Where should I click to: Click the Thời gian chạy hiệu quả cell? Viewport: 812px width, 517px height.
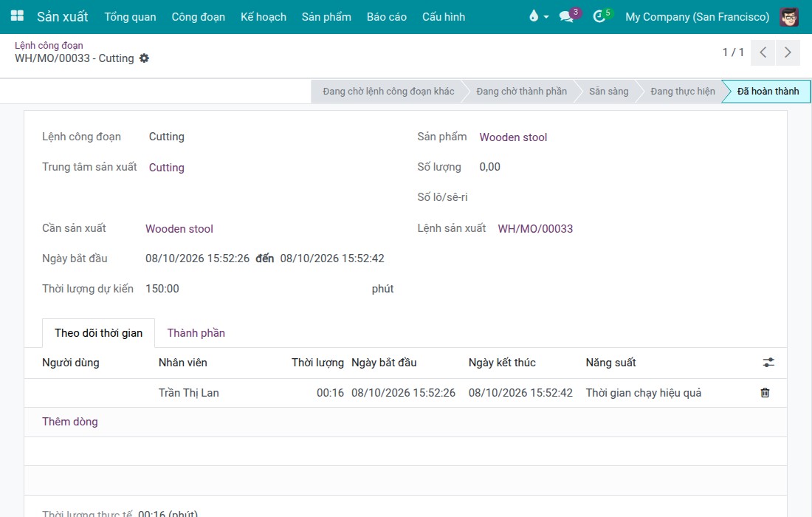(644, 393)
